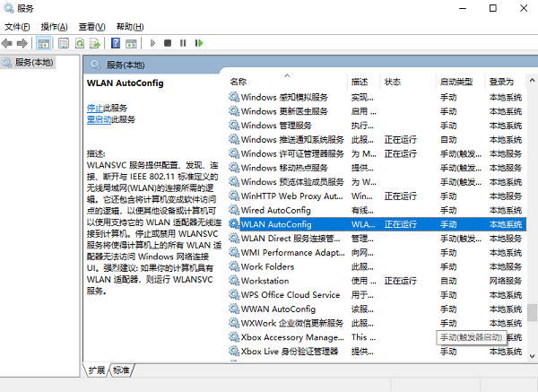
Task: Switch to the 扩展 tab
Action: pyautogui.click(x=97, y=370)
